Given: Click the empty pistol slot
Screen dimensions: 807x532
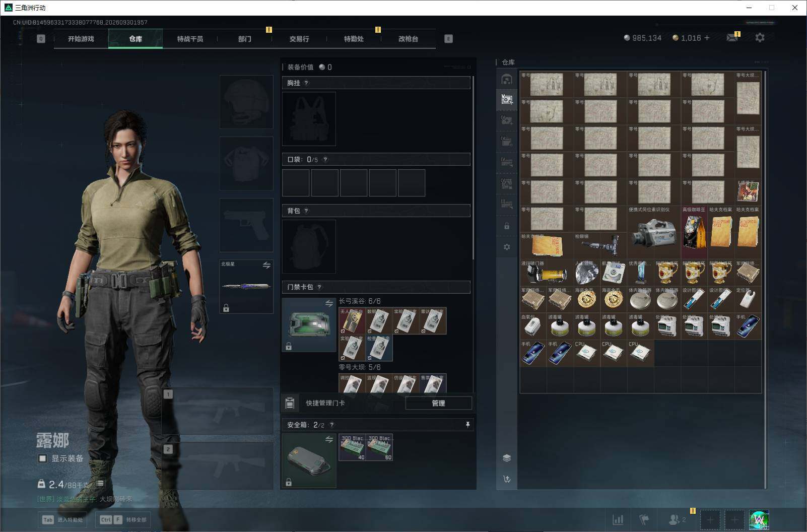Looking at the screenshot, I should (x=246, y=225).
